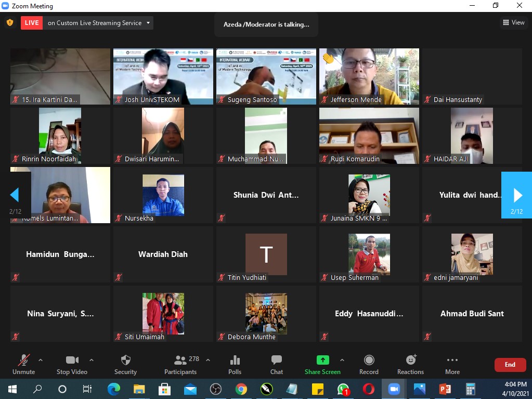The width and height of the screenshot is (532, 399).
Task: Open the Participants panel
Action: click(180, 365)
